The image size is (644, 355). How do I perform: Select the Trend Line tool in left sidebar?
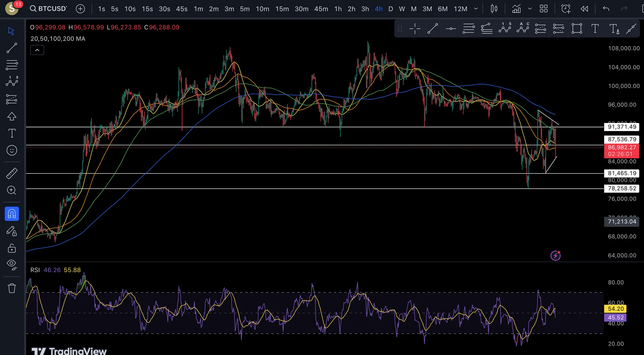coord(12,48)
